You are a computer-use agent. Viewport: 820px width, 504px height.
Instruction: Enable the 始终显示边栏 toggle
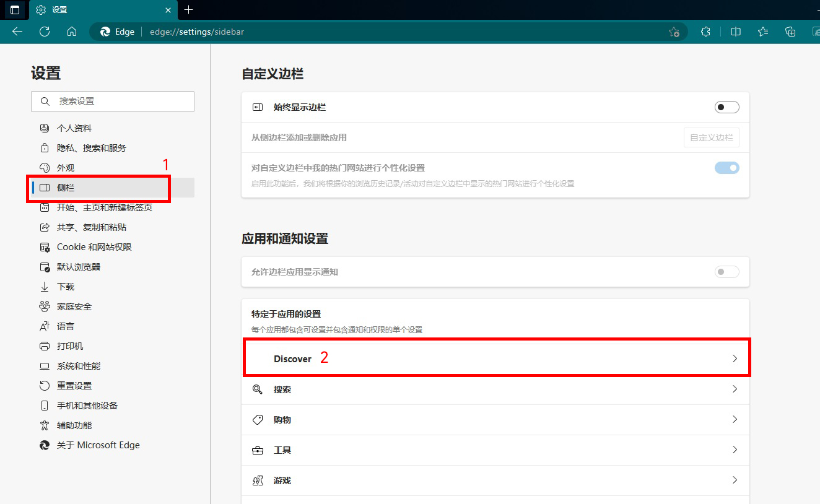click(726, 106)
